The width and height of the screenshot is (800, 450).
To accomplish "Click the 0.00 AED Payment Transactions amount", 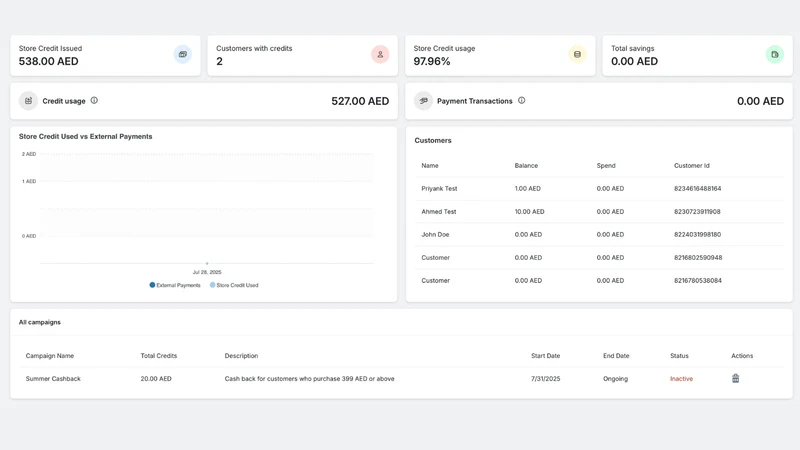I will click(760, 101).
